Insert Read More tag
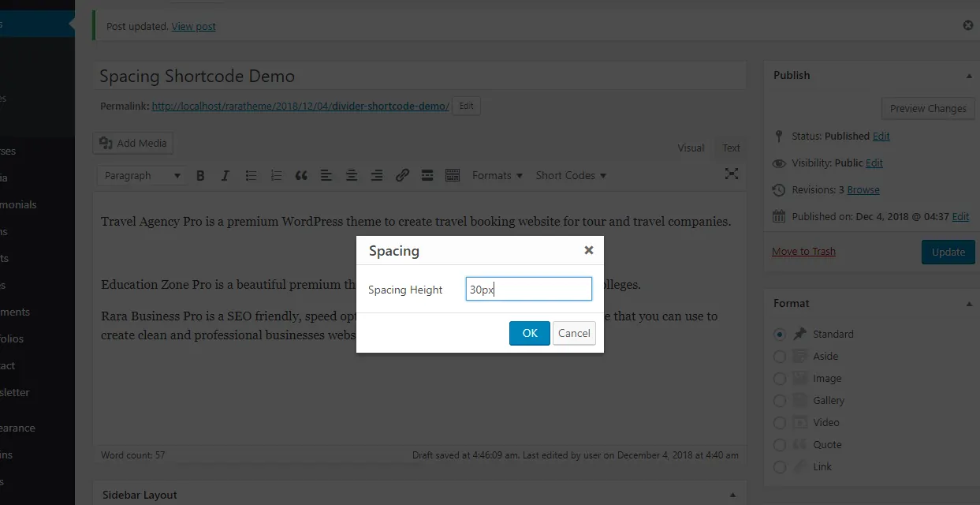This screenshot has height=505, width=980. [427, 175]
